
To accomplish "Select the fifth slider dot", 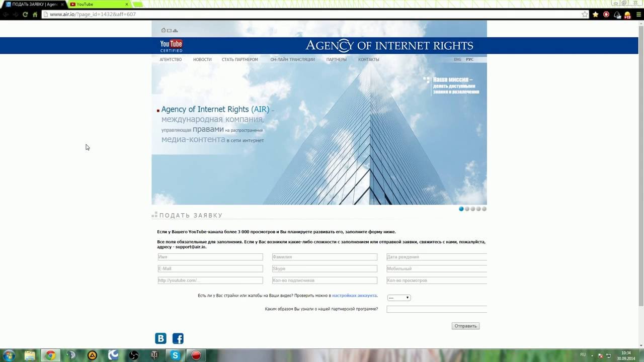I will click(484, 209).
